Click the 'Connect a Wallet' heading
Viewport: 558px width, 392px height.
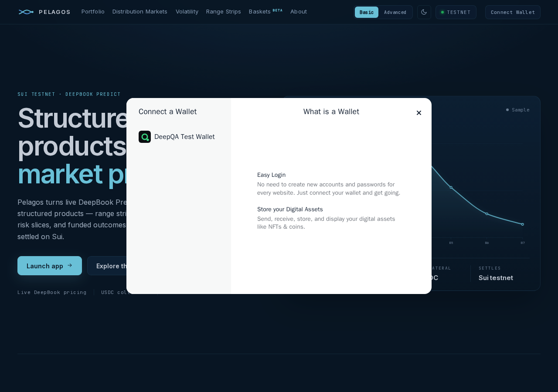pos(168,112)
